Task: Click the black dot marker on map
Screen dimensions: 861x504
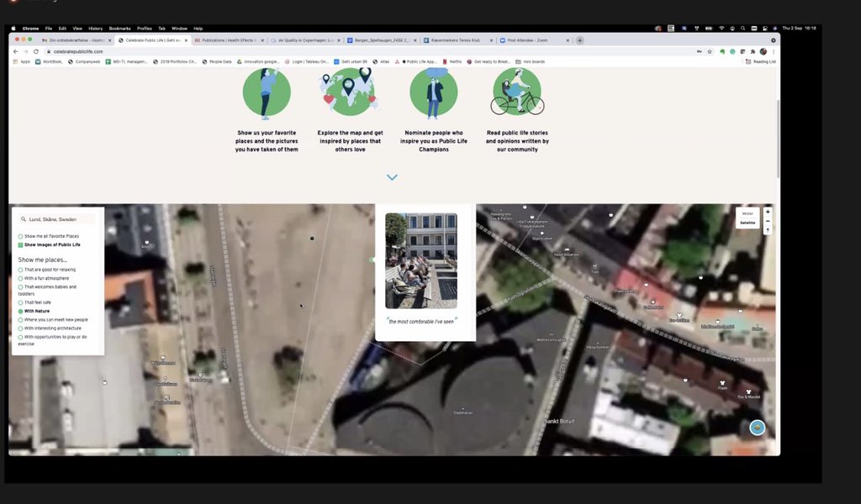Action: pos(312,239)
